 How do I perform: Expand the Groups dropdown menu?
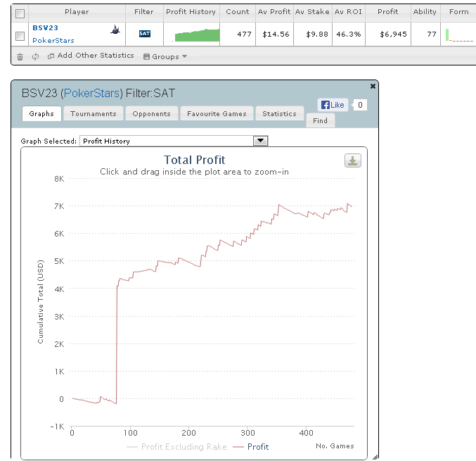click(x=165, y=56)
